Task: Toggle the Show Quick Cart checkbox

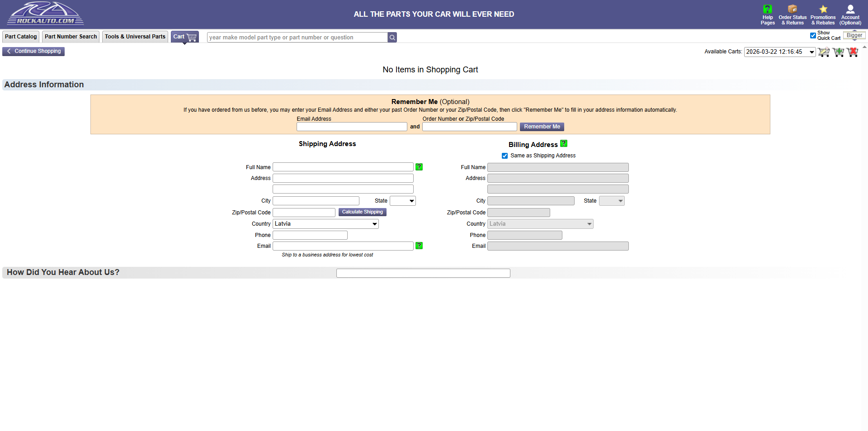Action: tap(813, 35)
